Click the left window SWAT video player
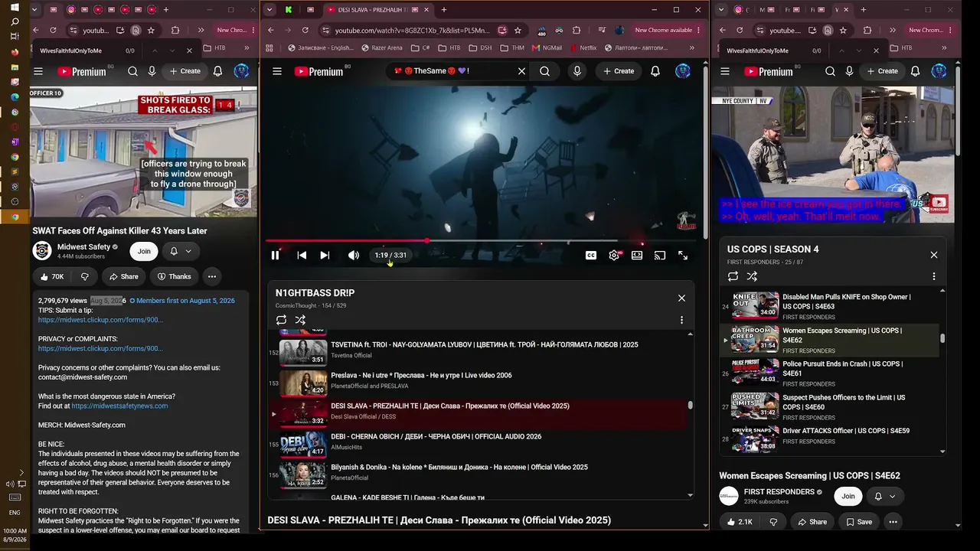The height and width of the screenshot is (551, 980). (143, 152)
